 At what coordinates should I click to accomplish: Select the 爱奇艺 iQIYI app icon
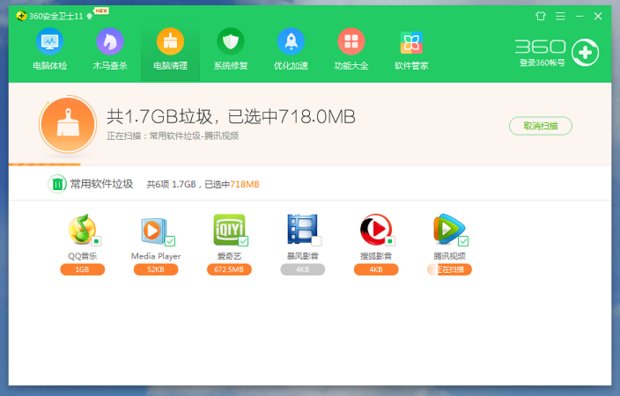pos(229,229)
